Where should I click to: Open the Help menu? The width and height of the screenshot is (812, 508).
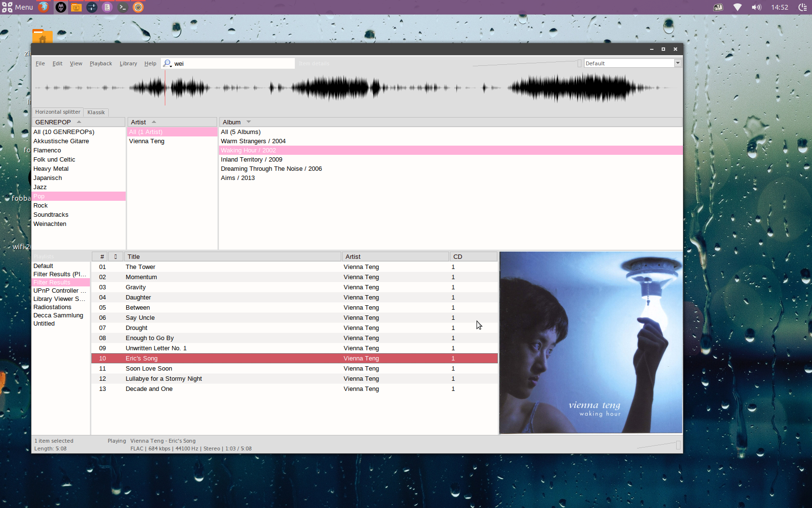tap(150, 63)
